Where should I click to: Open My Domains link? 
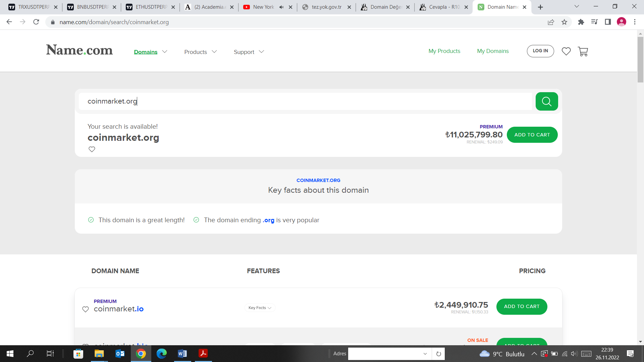[493, 51]
